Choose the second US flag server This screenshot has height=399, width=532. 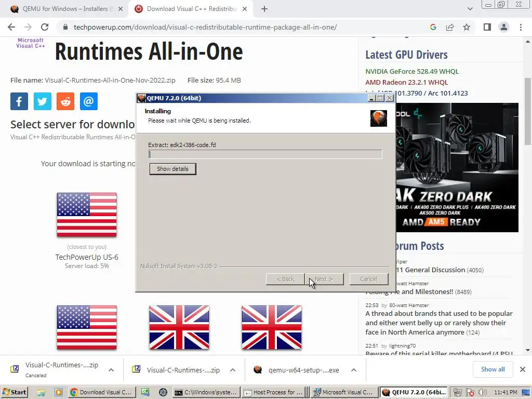[87, 327]
